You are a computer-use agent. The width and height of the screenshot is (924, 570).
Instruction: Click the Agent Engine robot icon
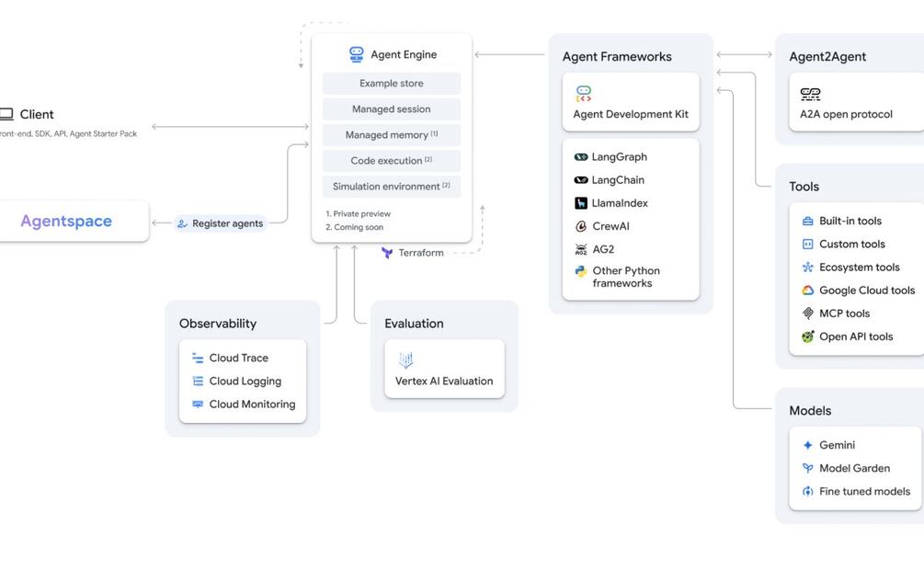[357, 55]
